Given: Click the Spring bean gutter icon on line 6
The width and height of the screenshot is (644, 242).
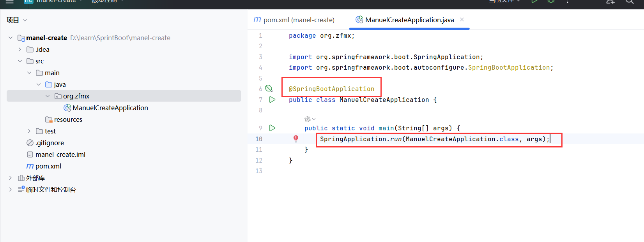Looking at the screenshot, I should (x=269, y=89).
